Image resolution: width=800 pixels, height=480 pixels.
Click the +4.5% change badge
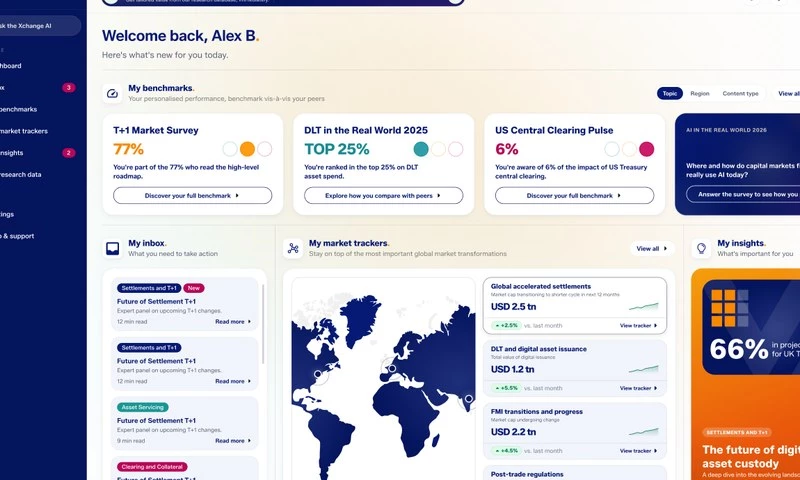point(506,451)
